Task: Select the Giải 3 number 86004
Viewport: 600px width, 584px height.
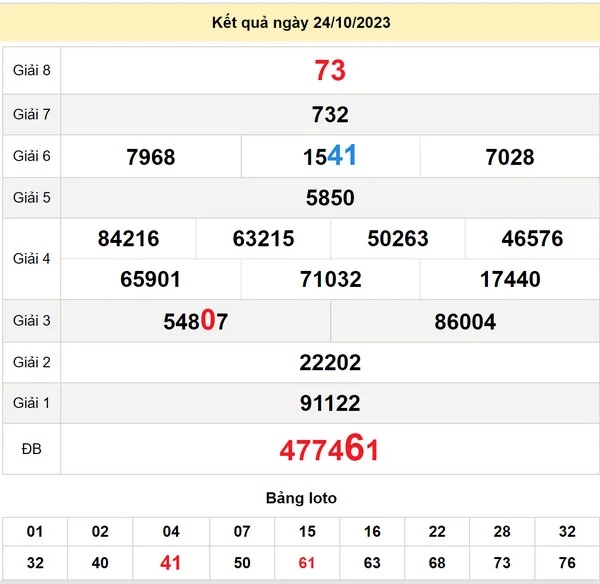Action: [x=465, y=322]
